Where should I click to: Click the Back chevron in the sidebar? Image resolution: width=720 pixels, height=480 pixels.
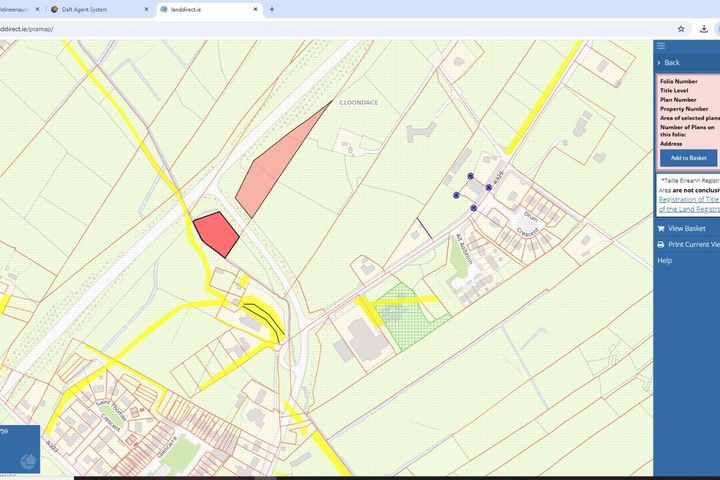tap(659, 62)
